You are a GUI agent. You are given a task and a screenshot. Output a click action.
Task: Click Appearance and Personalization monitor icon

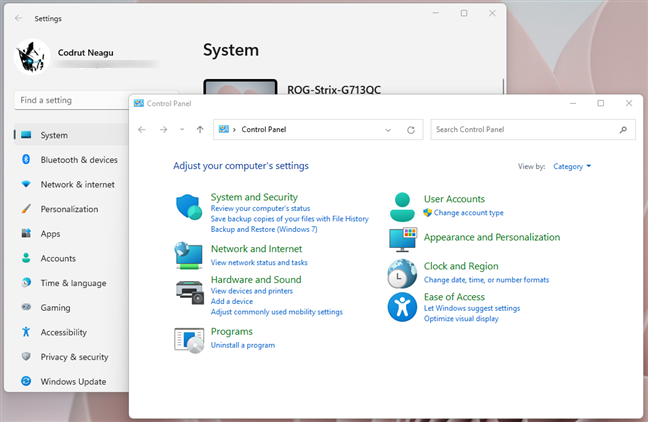click(x=403, y=240)
